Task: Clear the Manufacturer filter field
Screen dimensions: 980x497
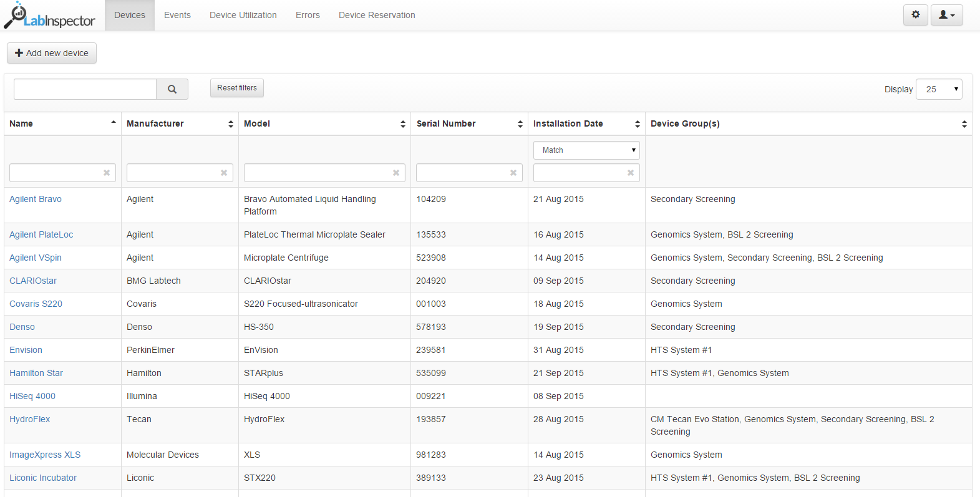Action: (224, 173)
